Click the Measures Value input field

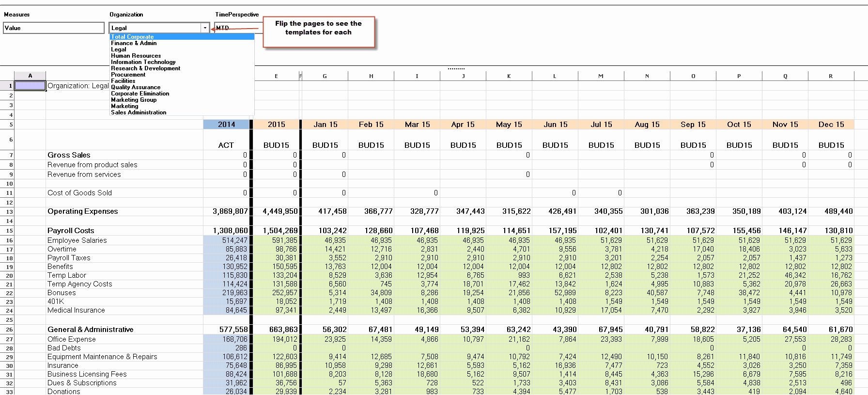pos(53,28)
